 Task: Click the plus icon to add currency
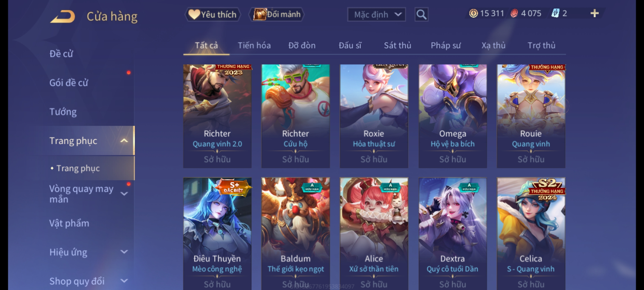click(595, 13)
